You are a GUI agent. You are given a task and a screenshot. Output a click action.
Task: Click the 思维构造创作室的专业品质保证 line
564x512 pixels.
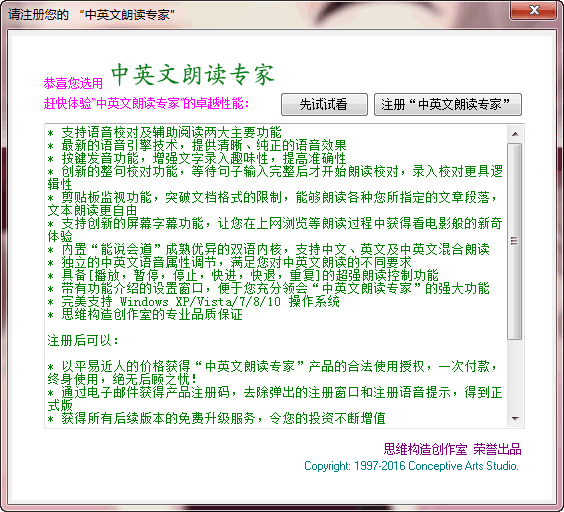[x=145, y=314]
